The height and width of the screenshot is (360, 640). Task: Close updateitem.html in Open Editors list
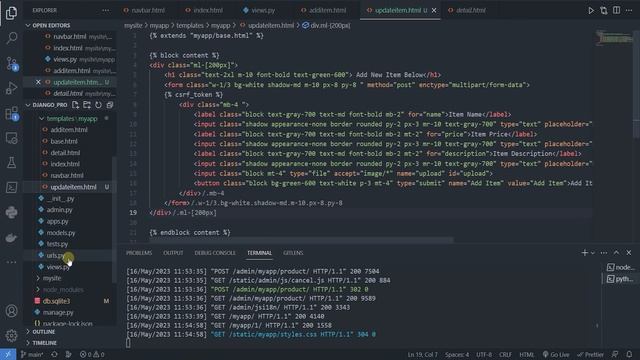pos(38,82)
